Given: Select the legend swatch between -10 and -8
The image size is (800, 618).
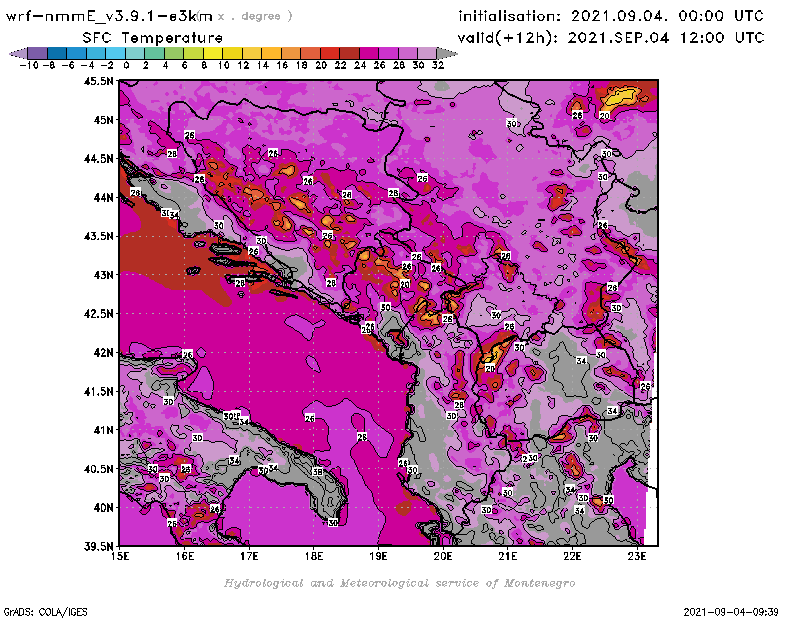Looking at the screenshot, I should 37,53.
